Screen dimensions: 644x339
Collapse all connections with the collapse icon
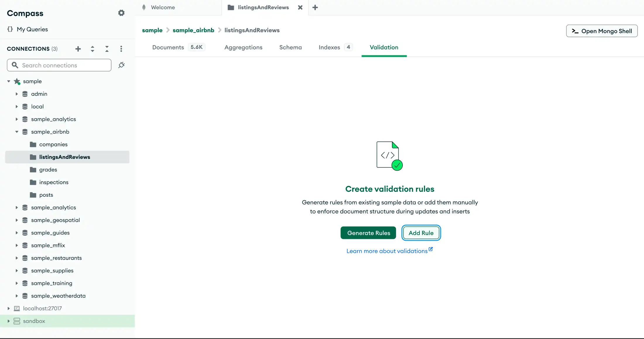[x=107, y=49]
